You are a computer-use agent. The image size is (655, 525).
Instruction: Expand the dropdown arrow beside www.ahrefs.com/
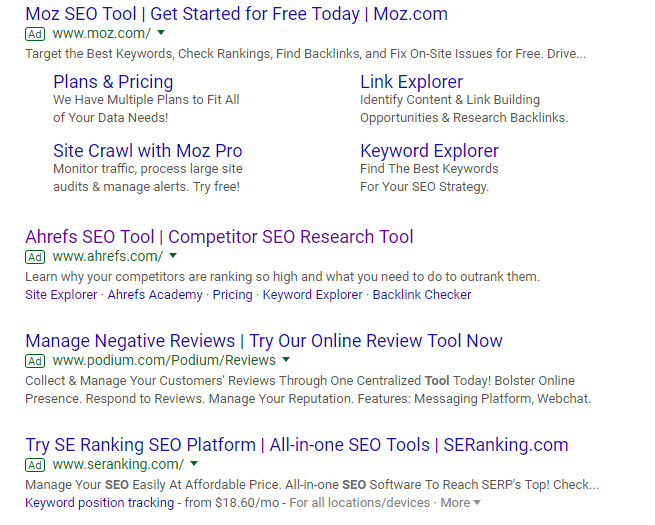tap(174, 256)
